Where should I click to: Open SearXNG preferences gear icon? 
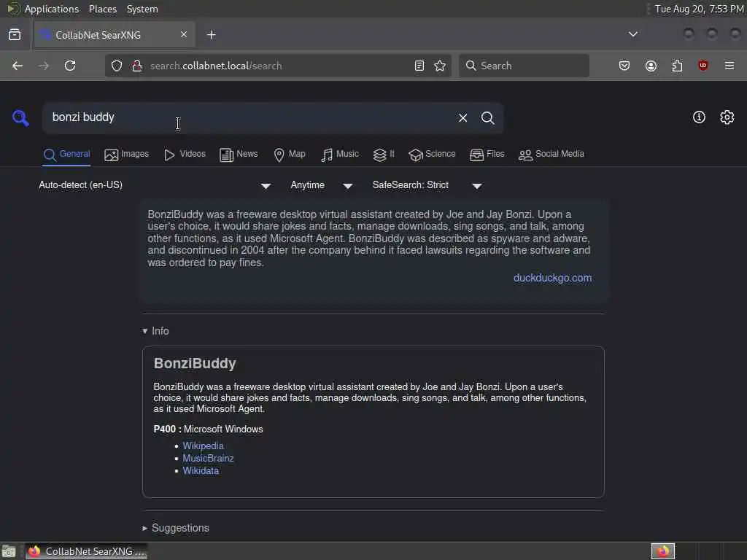pyautogui.click(x=727, y=117)
